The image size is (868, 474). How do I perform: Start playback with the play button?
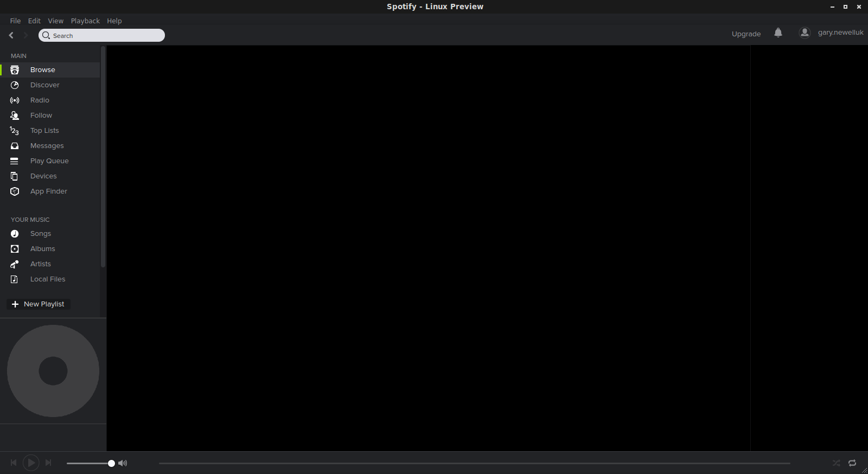point(31,463)
